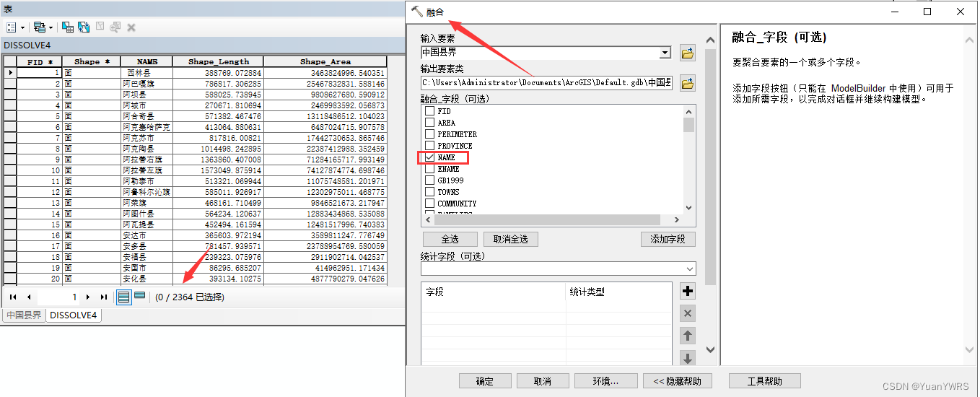The image size is (980, 397).
Task: Select the 阿克陶县 name cell
Action: pyautogui.click(x=147, y=149)
